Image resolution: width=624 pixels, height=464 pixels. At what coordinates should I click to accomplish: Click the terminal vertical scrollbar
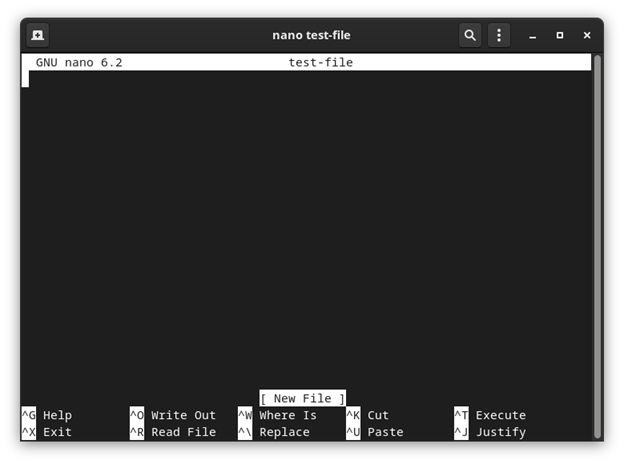pos(597,246)
